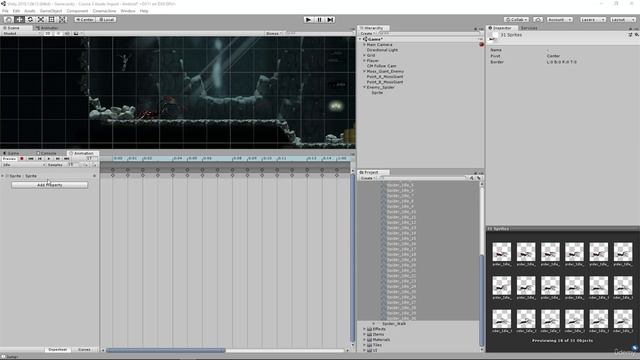This screenshot has height=360, width=640.
Task: Expand the Effects folder in Project
Action: [x=364, y=329]
